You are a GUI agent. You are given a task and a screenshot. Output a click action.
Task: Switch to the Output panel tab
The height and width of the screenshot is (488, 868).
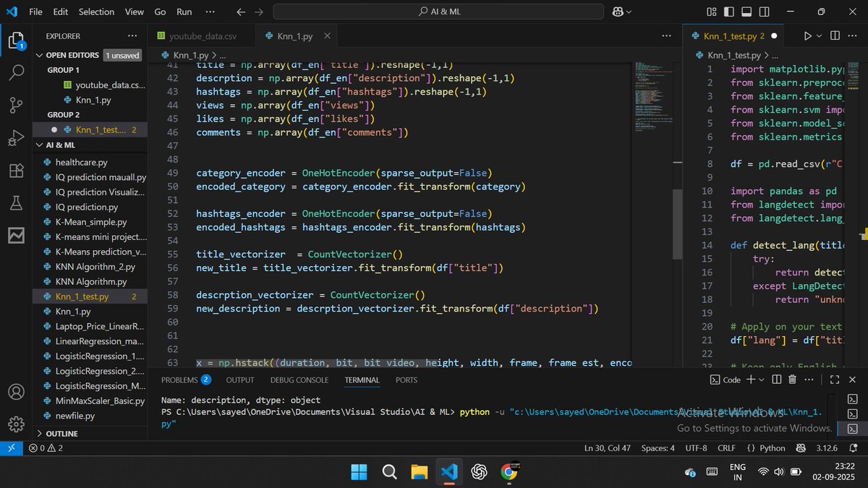click(240, 380)
